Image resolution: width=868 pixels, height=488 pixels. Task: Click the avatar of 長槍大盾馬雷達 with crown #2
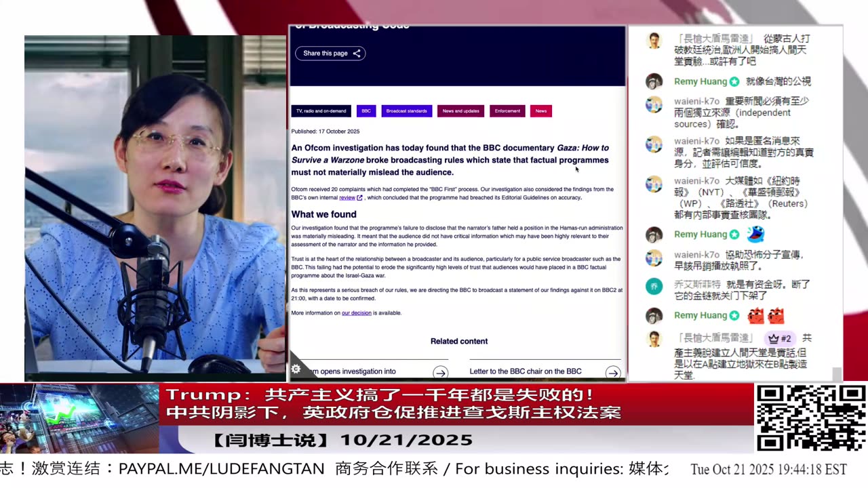[x=654, y=340]
